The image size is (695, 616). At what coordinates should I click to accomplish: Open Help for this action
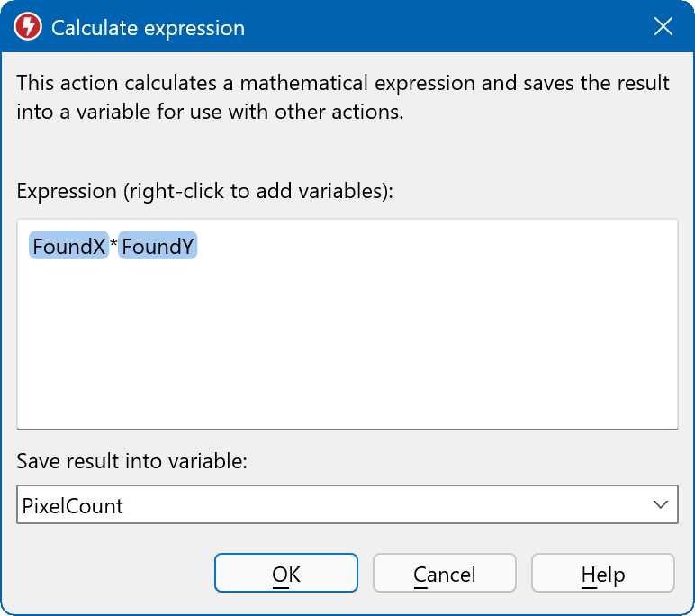602,574
